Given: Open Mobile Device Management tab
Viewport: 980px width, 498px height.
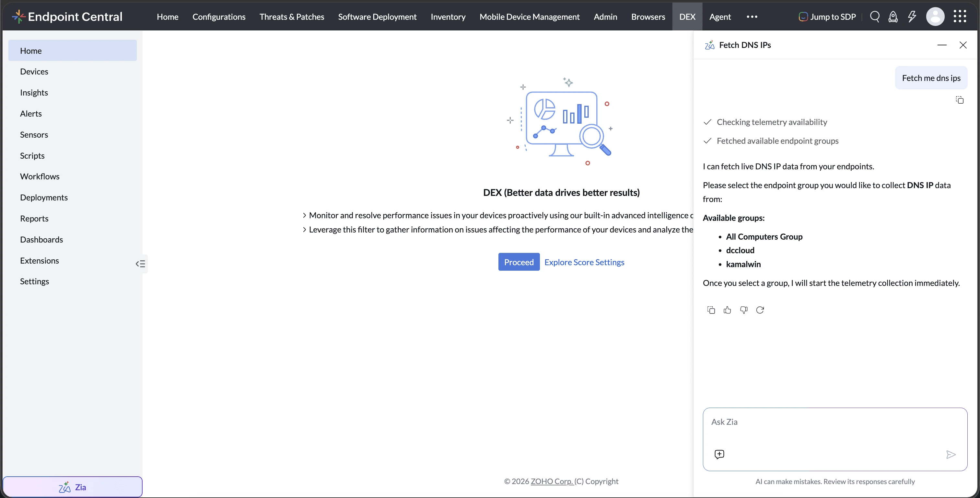Looking at the screenshot, I should coord(529,17).
